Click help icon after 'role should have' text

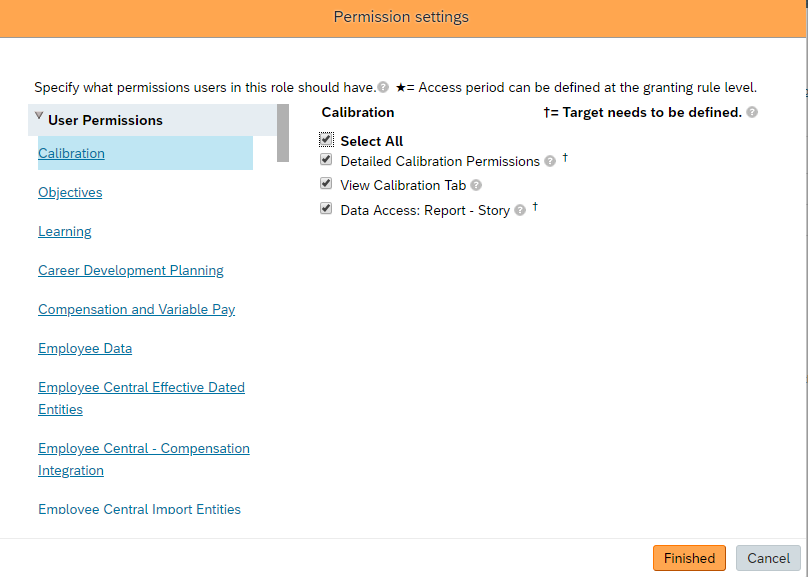(383, 88)
